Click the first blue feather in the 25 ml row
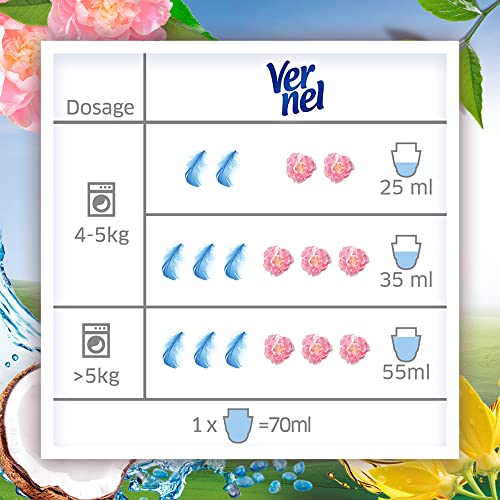The image size is (500, 500). (196, 168)
